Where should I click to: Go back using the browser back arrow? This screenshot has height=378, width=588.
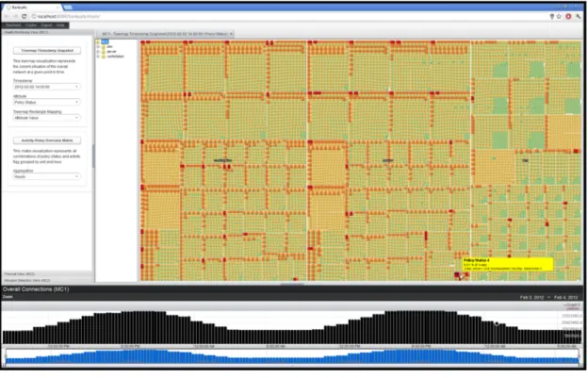pos(7,17)
